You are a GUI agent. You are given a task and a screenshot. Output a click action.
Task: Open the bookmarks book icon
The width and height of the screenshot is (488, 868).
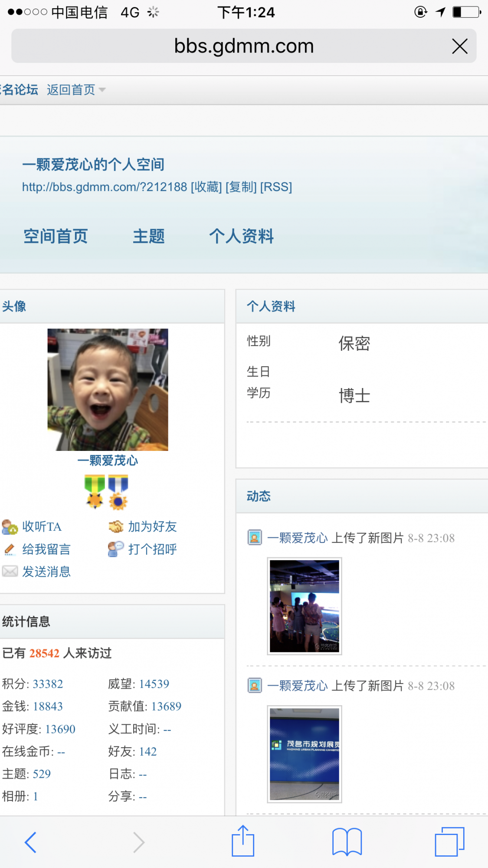point(347,842)
